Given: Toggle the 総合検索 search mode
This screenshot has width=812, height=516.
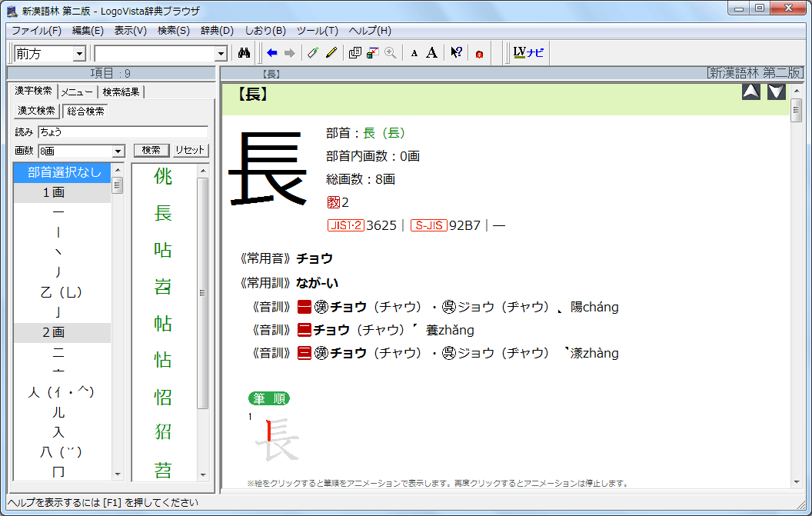Looking at the screenshot, I should point(85,112).
